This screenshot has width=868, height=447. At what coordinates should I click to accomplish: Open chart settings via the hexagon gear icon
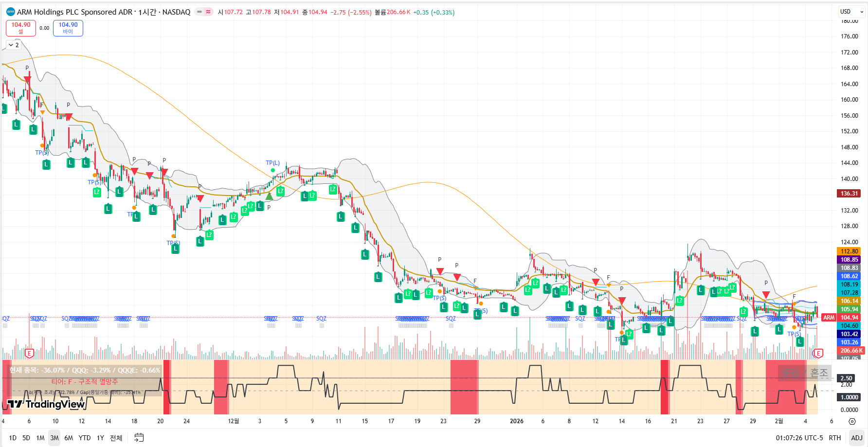[852, 421]
